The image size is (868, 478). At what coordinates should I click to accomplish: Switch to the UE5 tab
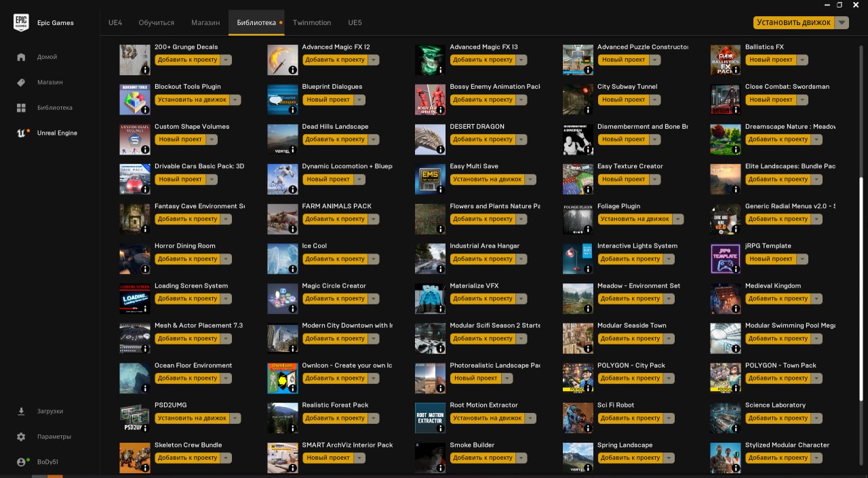coord(355,22)
